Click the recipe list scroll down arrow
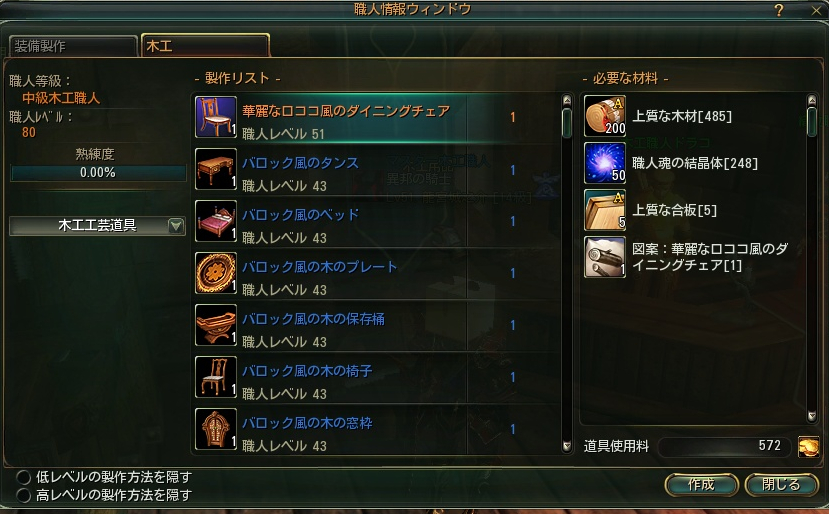The image size is (829, 514). (567, 446)
